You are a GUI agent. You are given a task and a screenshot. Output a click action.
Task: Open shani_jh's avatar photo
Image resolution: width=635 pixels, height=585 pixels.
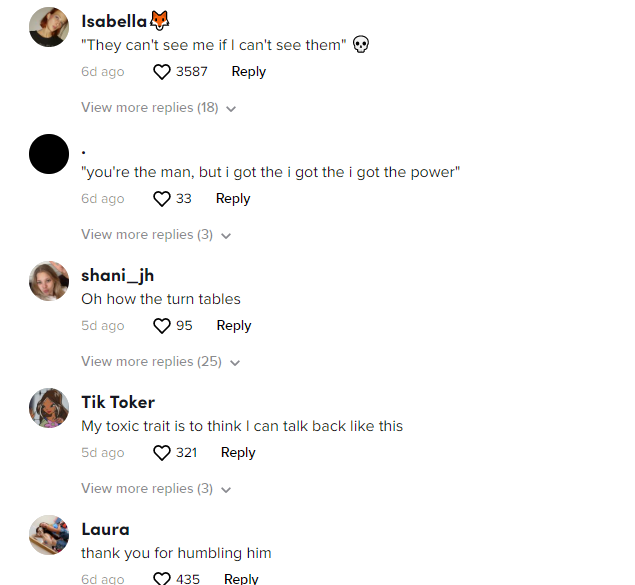(49, 281)
